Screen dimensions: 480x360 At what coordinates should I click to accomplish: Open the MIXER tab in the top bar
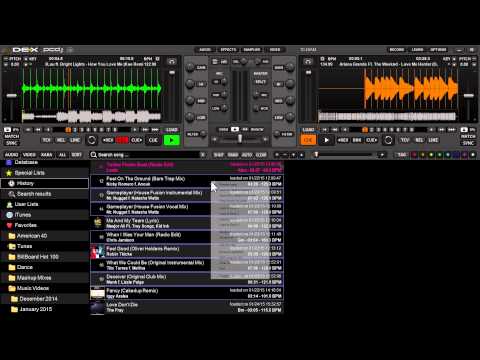pos(205,50)
